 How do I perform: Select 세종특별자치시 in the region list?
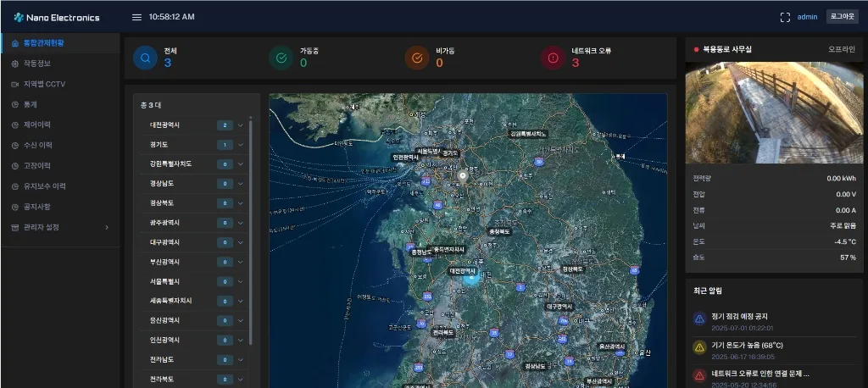[194, 301]
